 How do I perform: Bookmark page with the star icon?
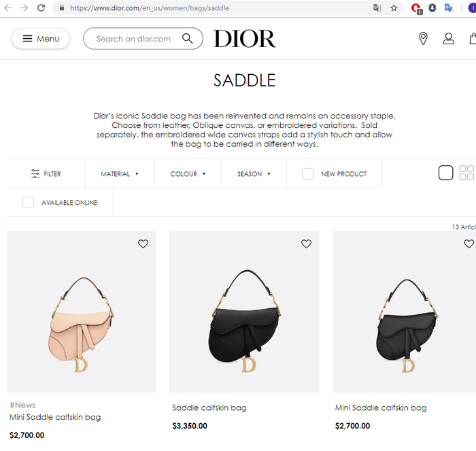click(394, 8)
